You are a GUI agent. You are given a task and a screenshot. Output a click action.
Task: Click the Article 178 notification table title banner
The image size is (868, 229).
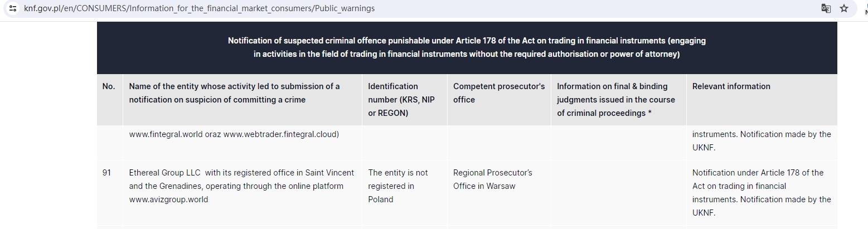click(x=467, y=47)
